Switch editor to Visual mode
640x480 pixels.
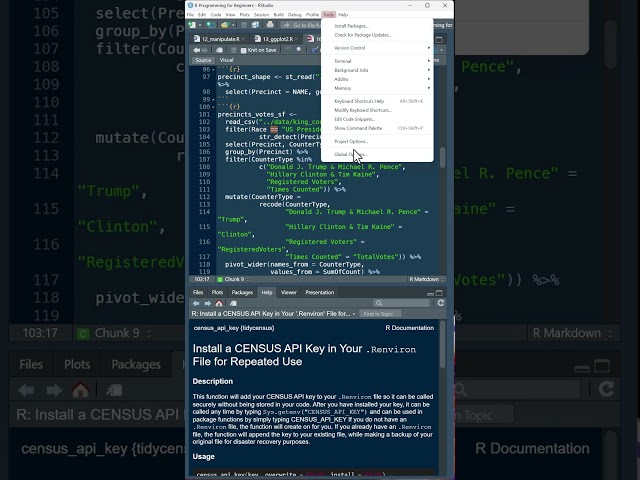227,60
